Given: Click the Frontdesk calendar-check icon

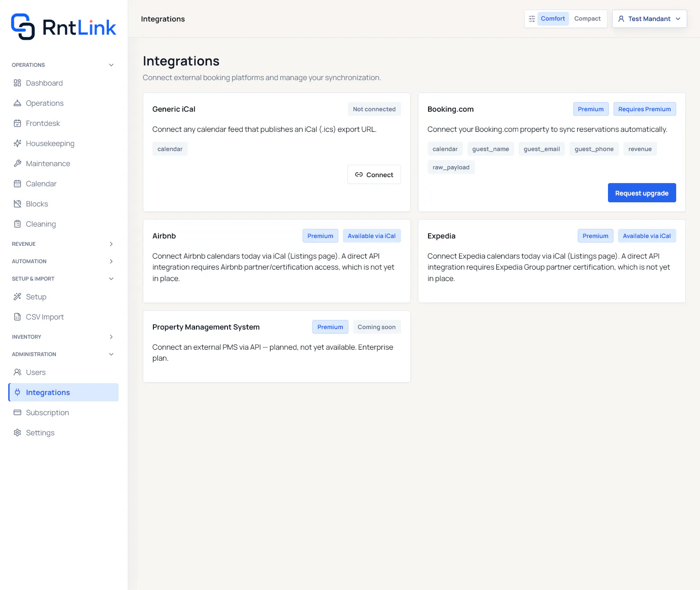Looking at the screenshot, I should (17, 123).
